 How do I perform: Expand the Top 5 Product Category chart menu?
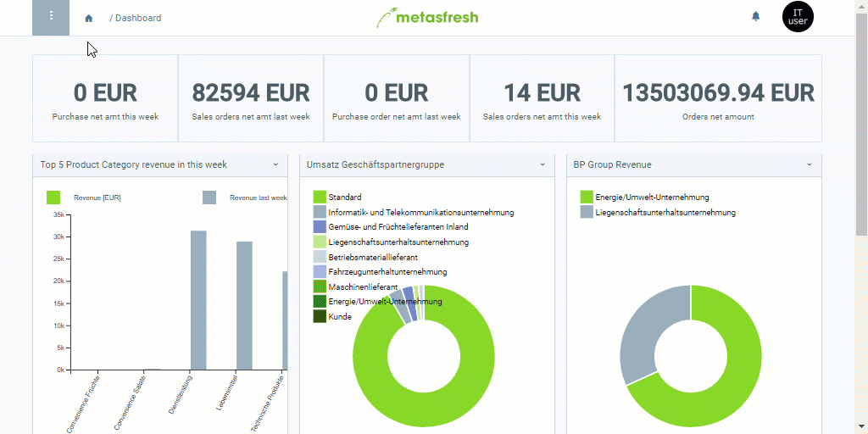[x=275, y=164]
